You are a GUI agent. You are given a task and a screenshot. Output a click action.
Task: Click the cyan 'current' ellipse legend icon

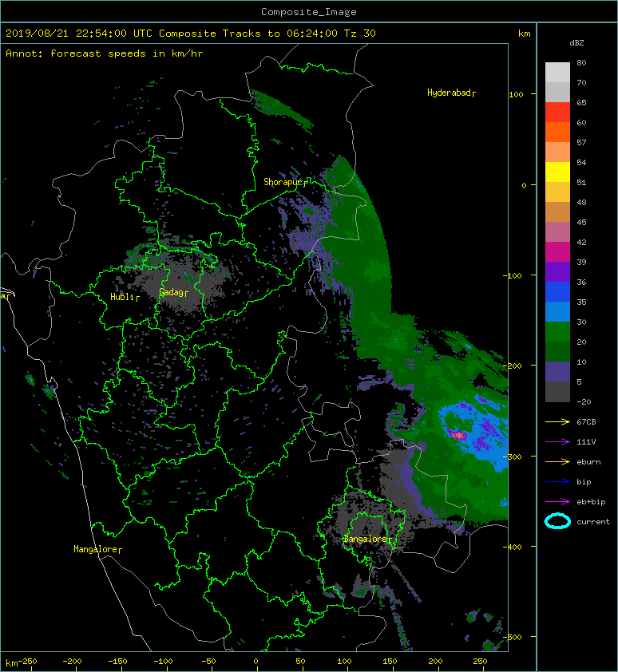tap(557, 521)
